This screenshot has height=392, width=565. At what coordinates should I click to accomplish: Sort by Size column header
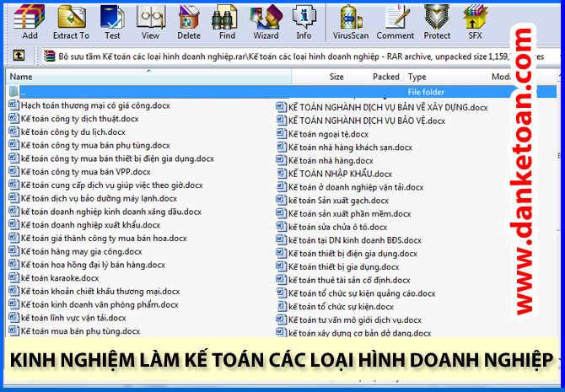click(336, 77)
